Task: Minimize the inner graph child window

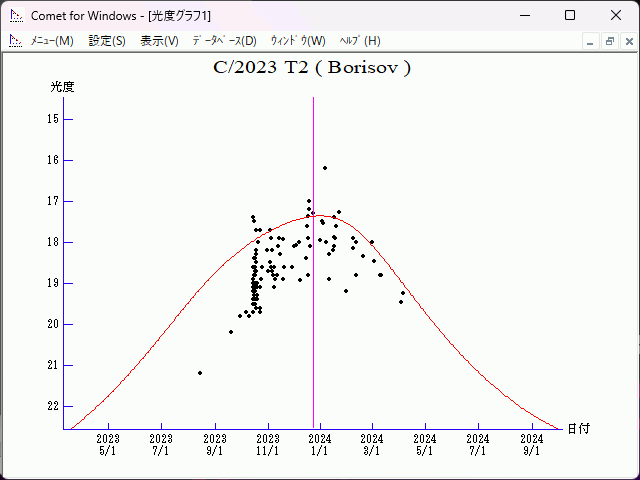Action: [x=590, y=42]
